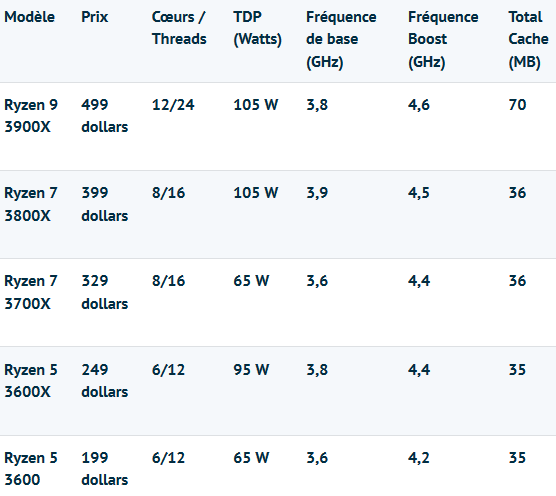Select the Prix column header
The width and height of the screenshot is (556, 496).
coord(94,17)
